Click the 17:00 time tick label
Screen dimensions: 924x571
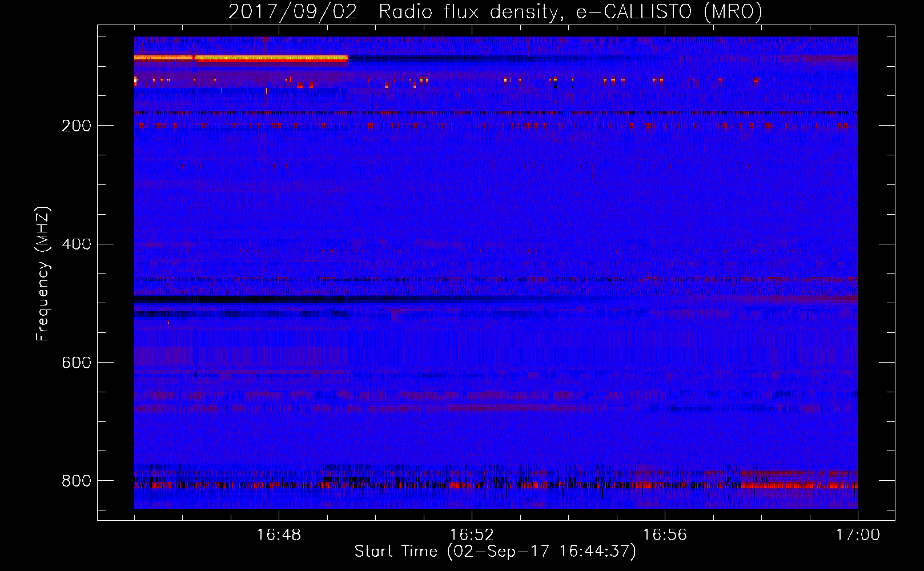point(858,535)
